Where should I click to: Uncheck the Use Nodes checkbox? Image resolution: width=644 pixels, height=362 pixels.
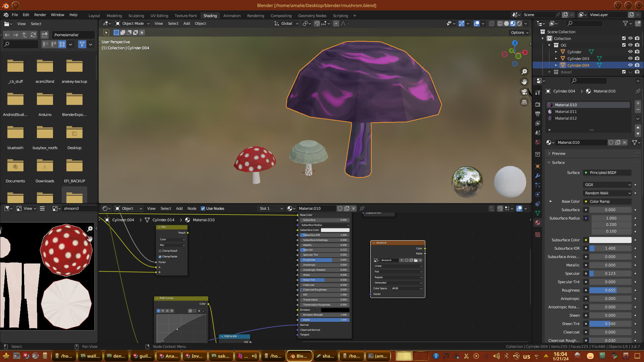tap(203, 208)
